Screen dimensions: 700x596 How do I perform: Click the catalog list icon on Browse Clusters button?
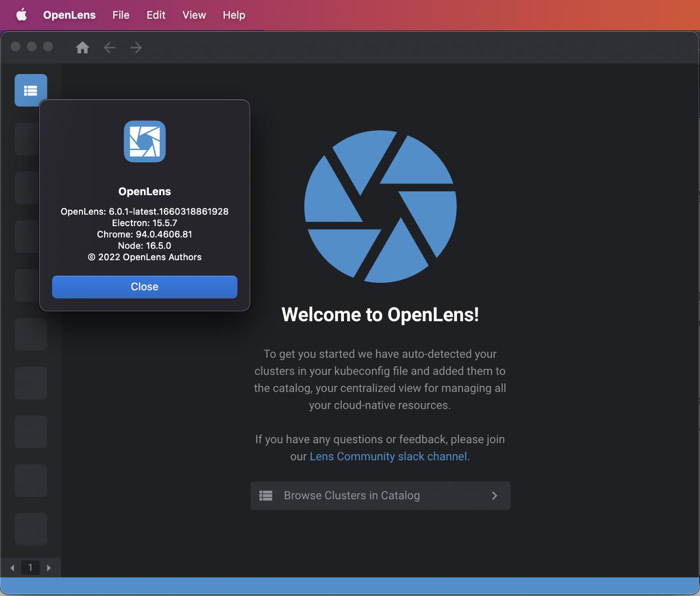point(265,495)
